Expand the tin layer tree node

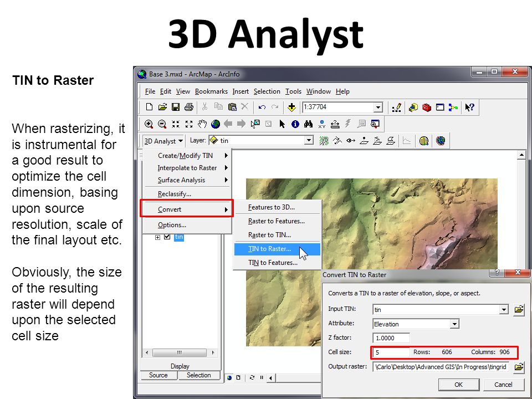(x=157, y=237)
